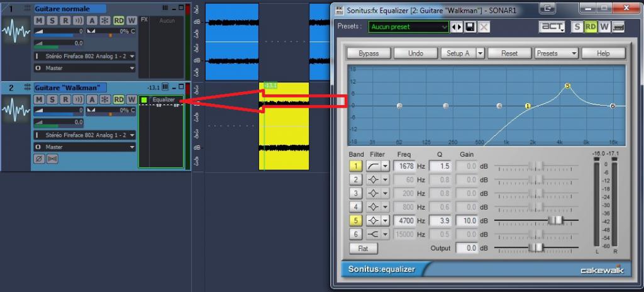Toggle stereo interleave on Guitare "Walkman" track
The image size is (644, 292).
tap(52, 159)
